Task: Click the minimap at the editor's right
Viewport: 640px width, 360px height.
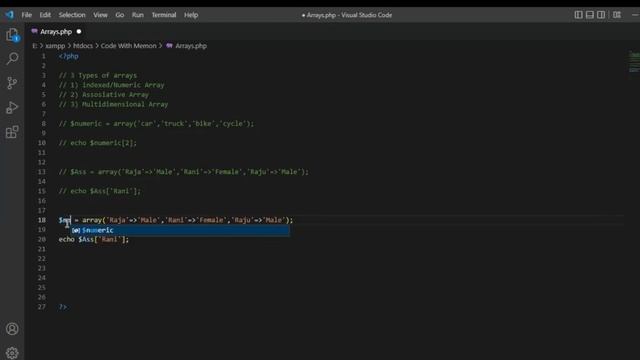Action: 634,62
